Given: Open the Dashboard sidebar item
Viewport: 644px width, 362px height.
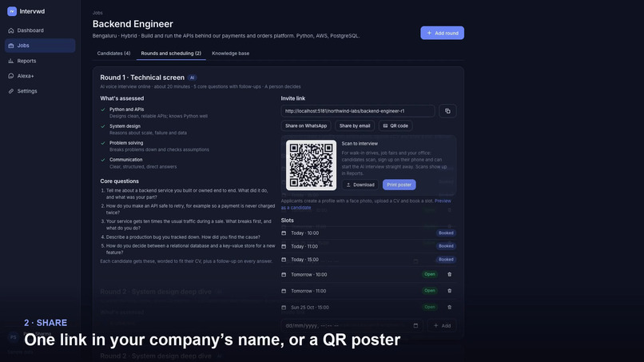Looking at the screenshot, I should 40,30.
